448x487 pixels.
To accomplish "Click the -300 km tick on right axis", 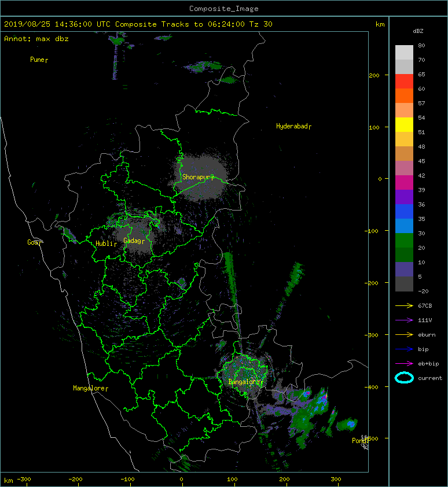I will point(372,335).
